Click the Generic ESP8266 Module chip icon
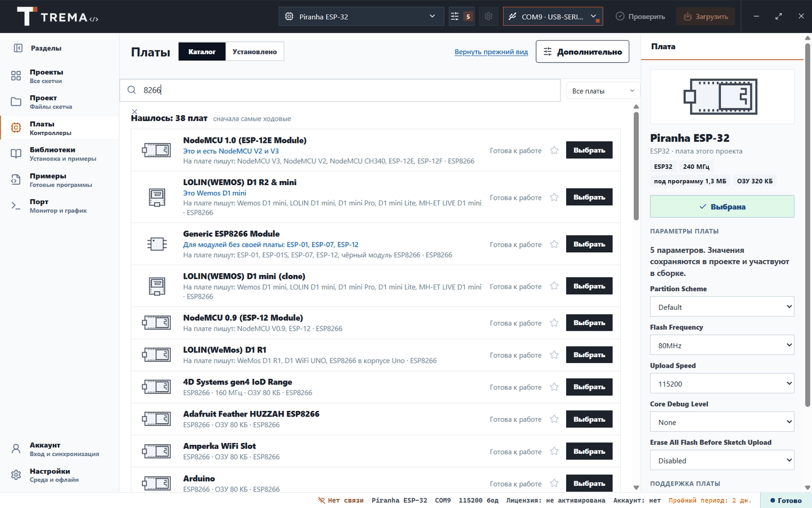The height and width of the screenshot is (508, 812). pos(157,244)
